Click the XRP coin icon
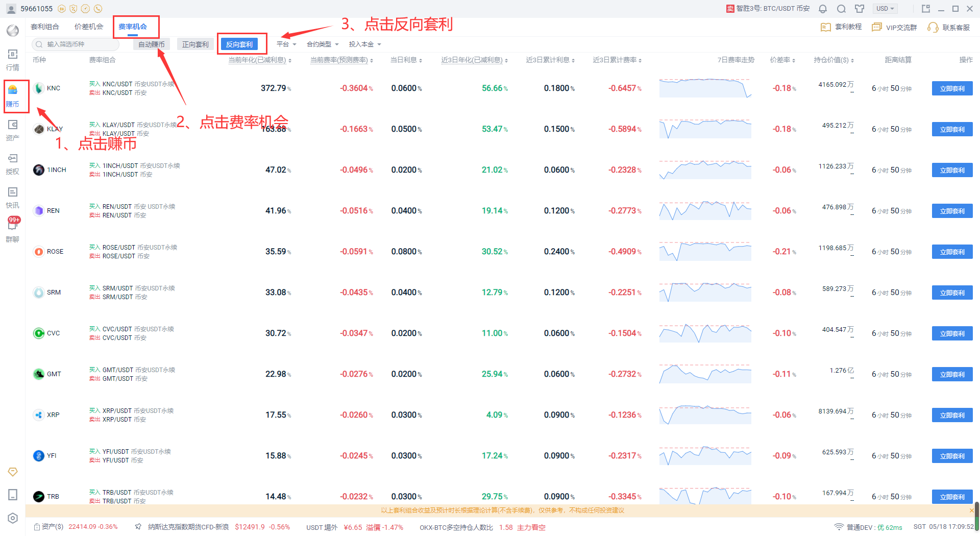The height and width of the screenshot is (536, 980). click(x=39, y=415)
